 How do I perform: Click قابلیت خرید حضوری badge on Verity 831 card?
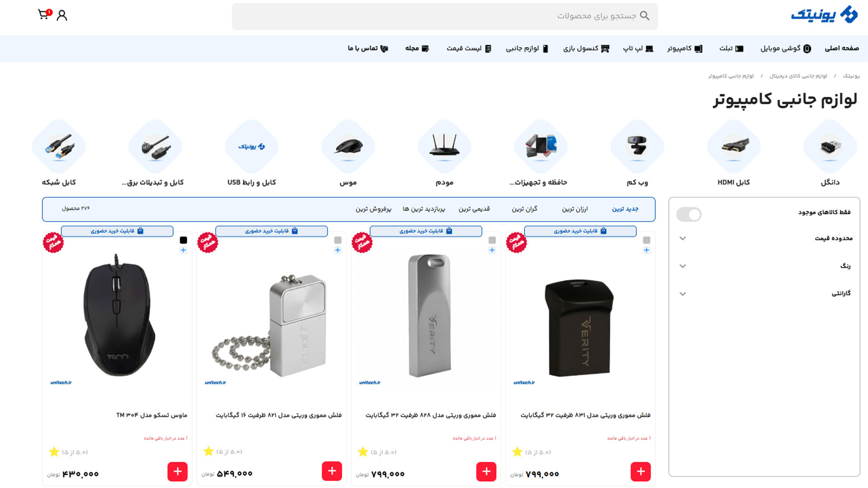pyautogui.click(x=580, y=231)
